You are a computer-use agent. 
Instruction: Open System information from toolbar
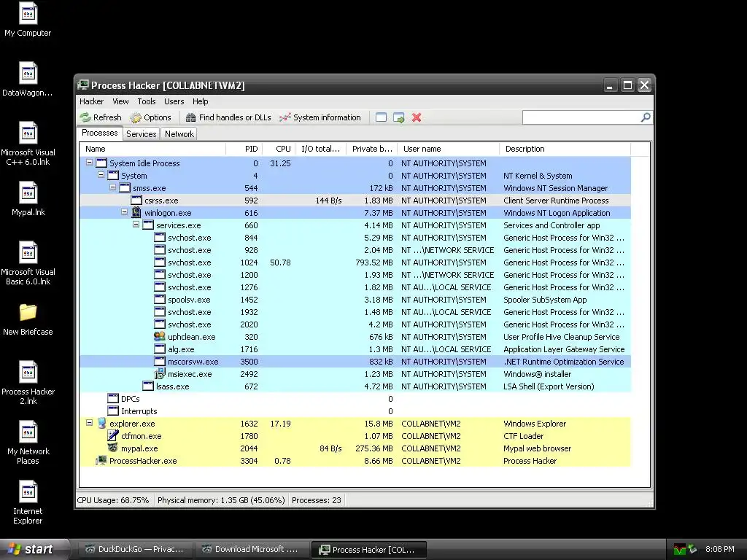pos(320,117)
